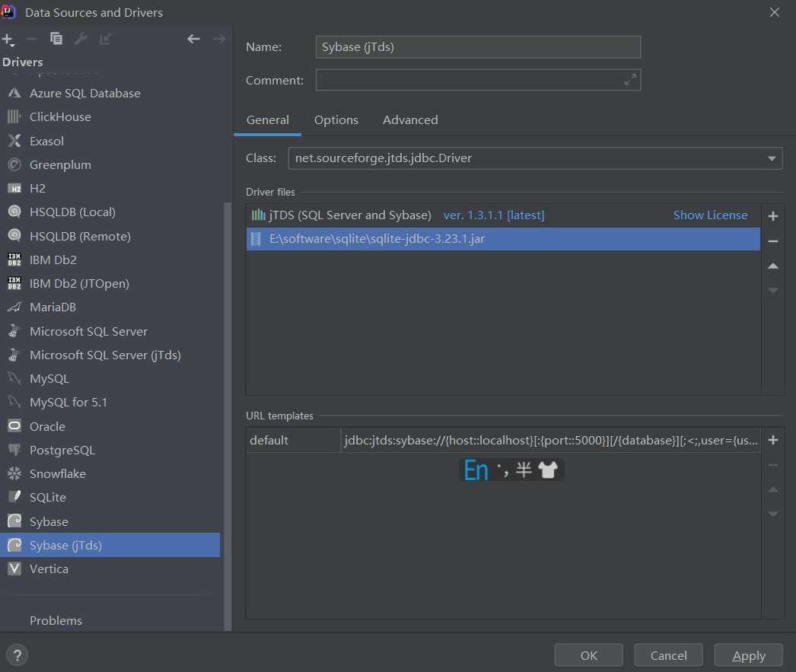The image size is (796, 672).
Task: Toggle the input method punctuation mode icon
Action: point(502,470)
